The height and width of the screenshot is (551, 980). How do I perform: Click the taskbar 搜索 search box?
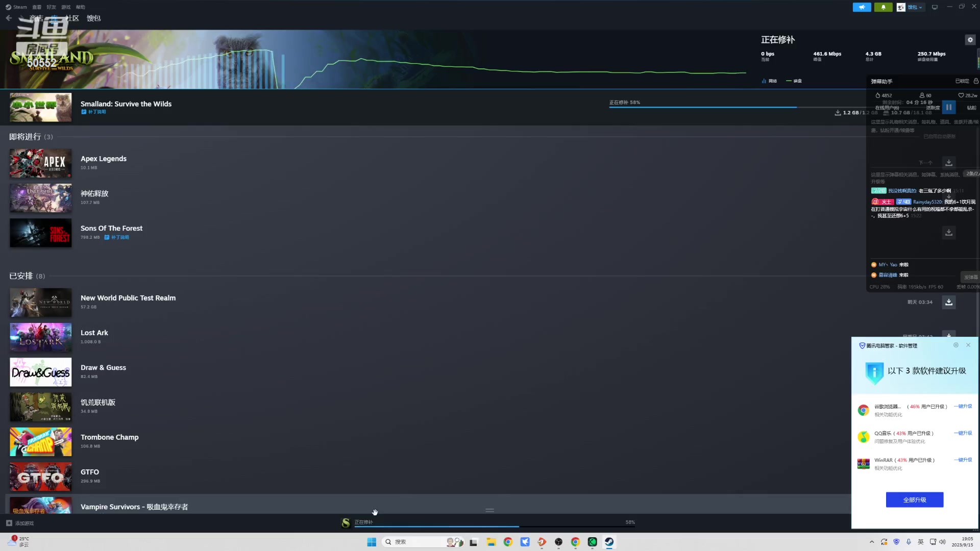(x=423, y=542)
